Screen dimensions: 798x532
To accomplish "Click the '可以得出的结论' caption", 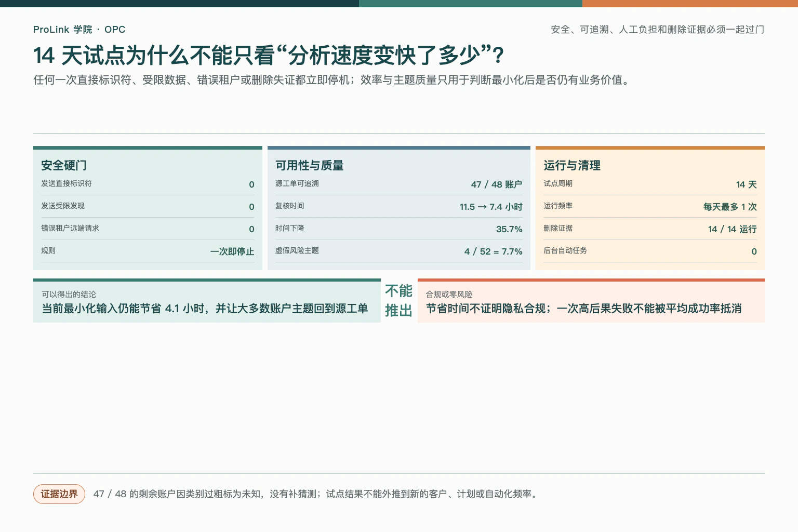I will tap(69, 295).
